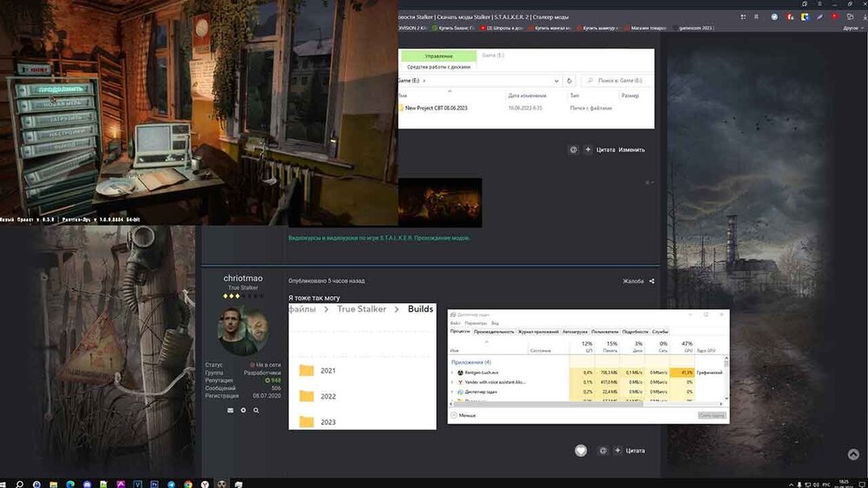Screen dimensions: 868x488
Task: Report the post via the Жалоба link
Action: click(x=633, y=281)
